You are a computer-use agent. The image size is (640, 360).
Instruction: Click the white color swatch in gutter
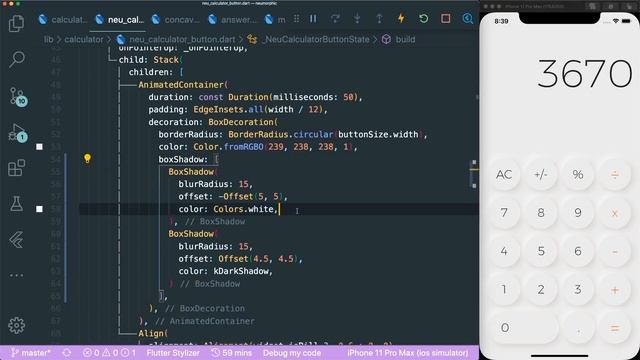[39, 209]
